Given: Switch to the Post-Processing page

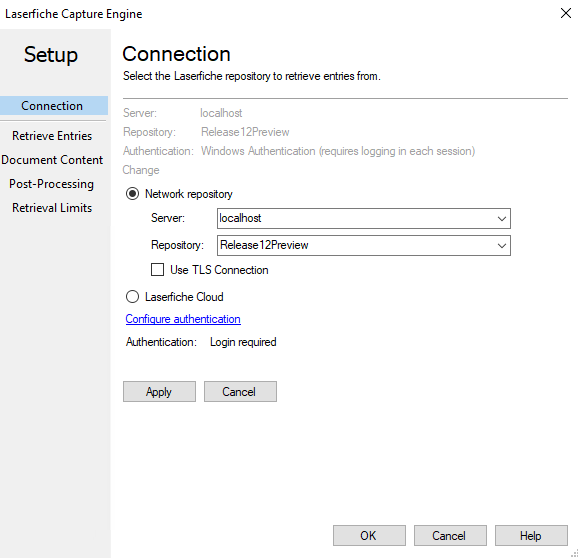Looking at the screenshot, I should (52, 184).
